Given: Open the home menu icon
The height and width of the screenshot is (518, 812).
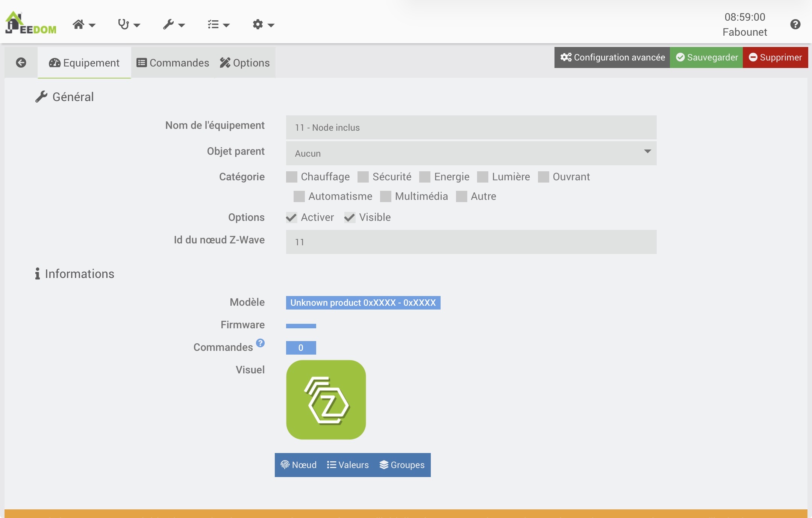Looking at the screenshot, I should (83, 25).
